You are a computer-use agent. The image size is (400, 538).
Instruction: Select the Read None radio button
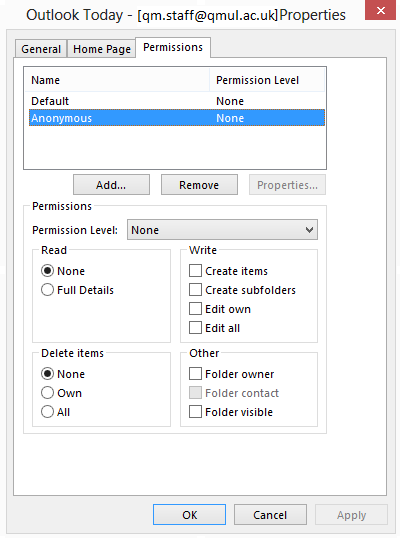point(47,271)
